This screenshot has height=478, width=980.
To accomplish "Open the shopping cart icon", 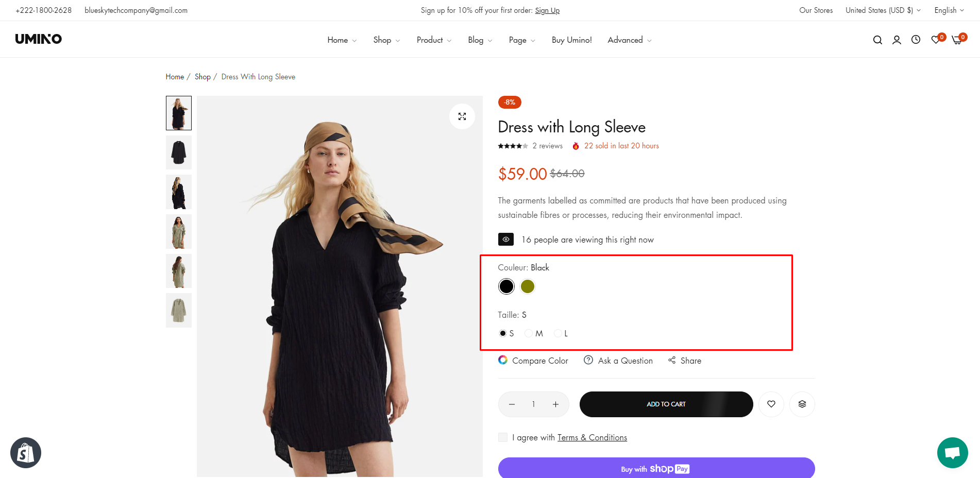I will click(x=957, y=40).
